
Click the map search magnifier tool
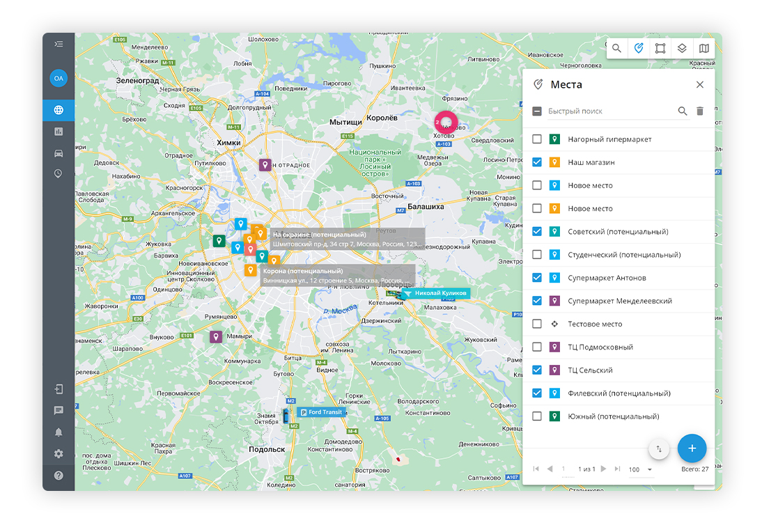[x=616, y=48]
